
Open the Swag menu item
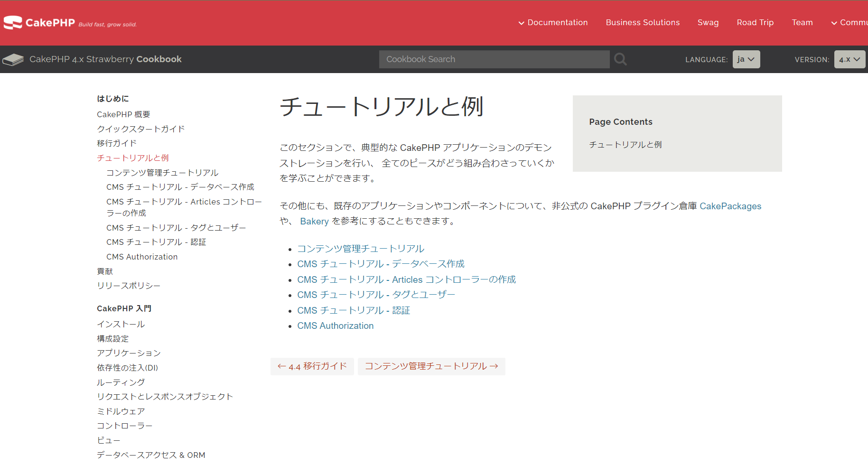point(708,22)
